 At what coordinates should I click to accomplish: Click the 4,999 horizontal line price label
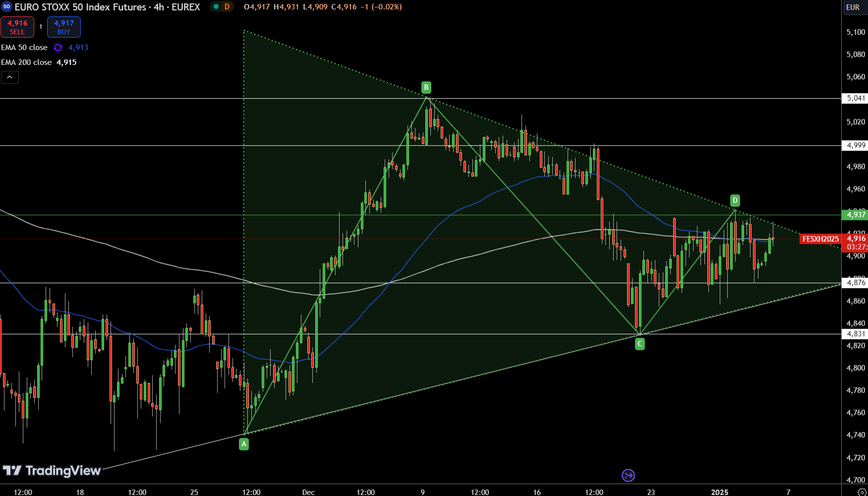(855, 146)
